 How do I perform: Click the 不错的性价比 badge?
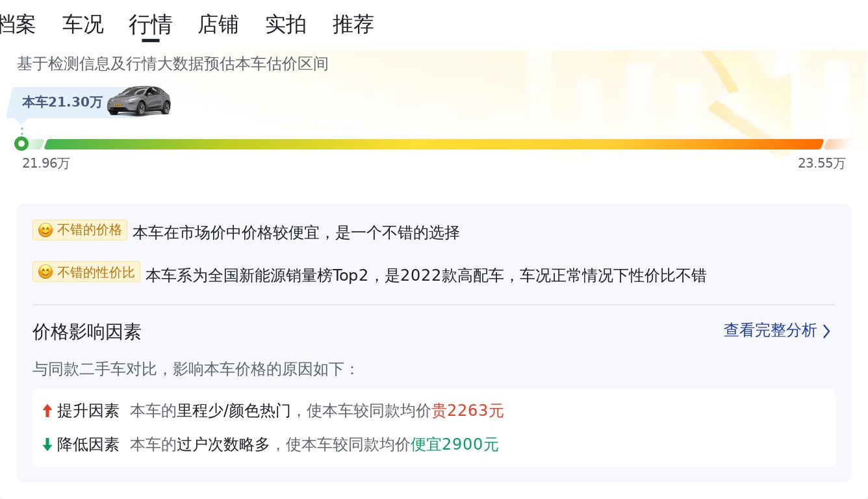[86, 272]
